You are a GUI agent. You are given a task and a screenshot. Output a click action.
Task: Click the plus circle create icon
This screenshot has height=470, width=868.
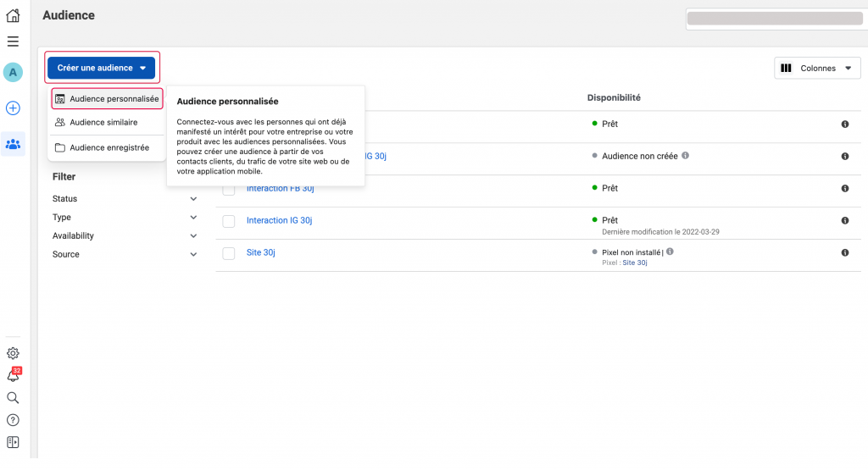point(13,108)
